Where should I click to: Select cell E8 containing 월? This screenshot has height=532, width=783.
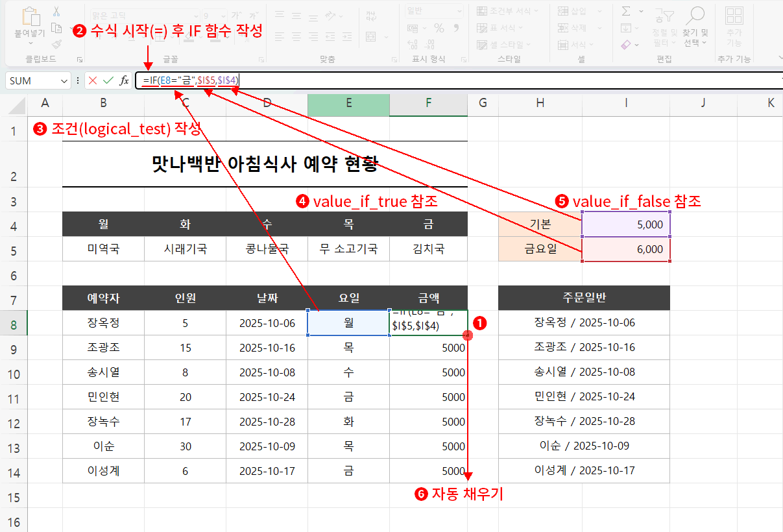tap(348, 322)
